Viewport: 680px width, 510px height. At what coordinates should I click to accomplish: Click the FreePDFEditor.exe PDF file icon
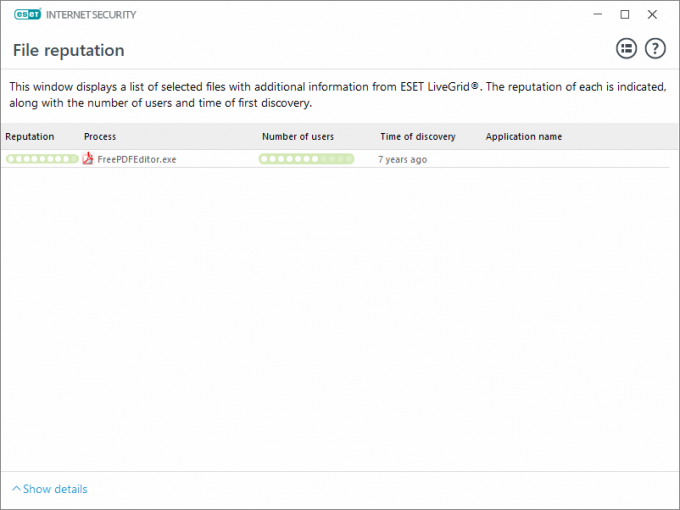[88, 159]
